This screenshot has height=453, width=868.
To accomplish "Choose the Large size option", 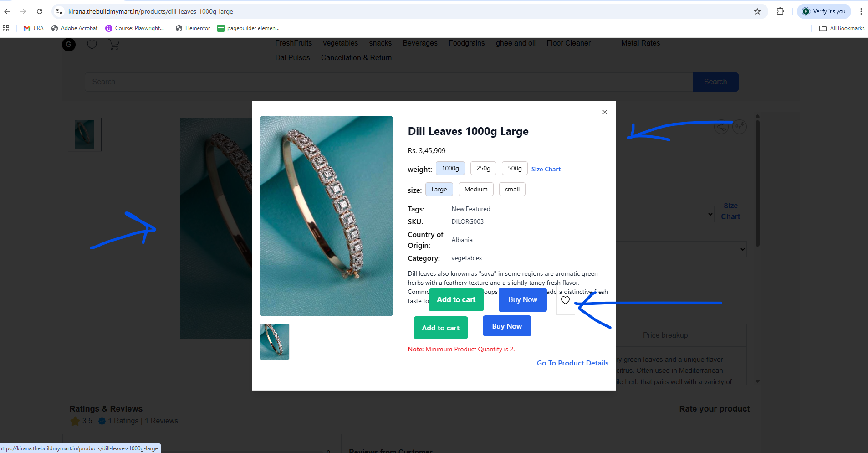I will pyautogui.click(x=439, y=190).
